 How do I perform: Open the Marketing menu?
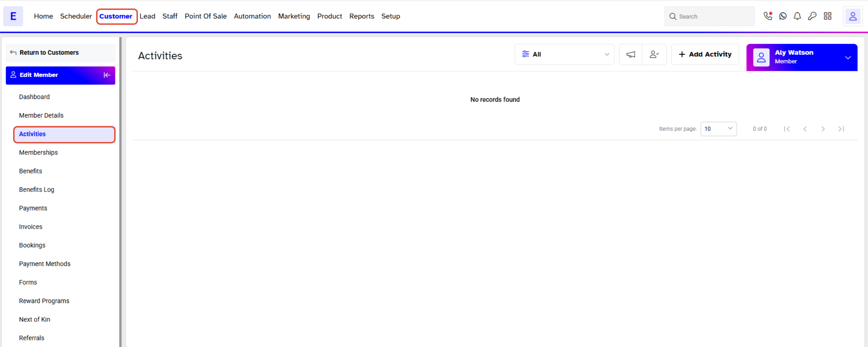click(294, 16)
